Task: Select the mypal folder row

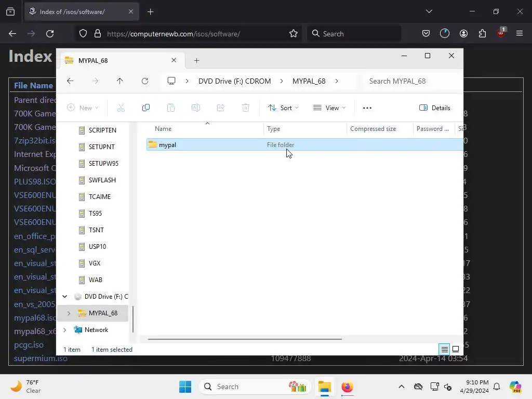Action: (304, 144)
